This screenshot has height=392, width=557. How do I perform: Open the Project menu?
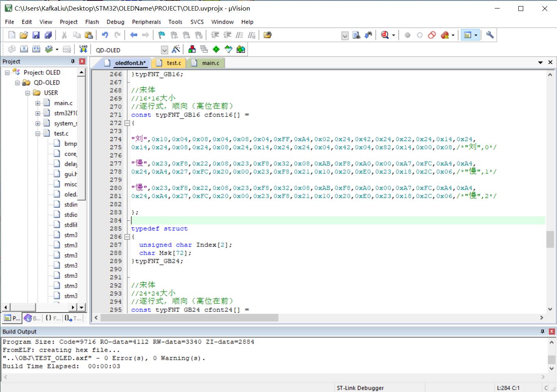(x=68, y=22)
